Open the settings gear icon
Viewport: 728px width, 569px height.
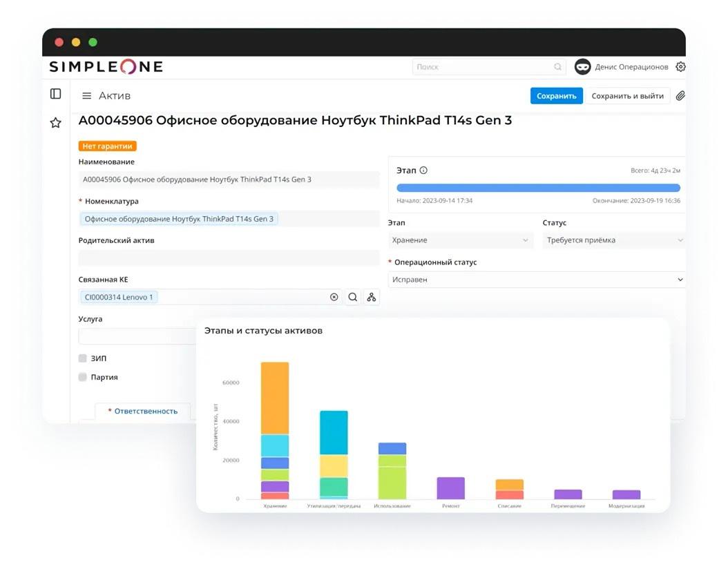pyautogui.click(x=680, y=67)
